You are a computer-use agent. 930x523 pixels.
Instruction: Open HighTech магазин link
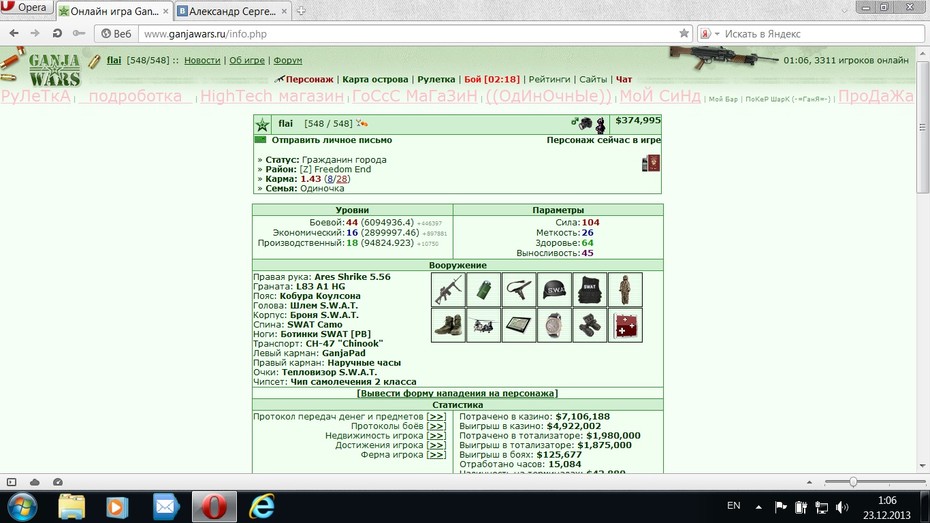click(x=272, y=96)
